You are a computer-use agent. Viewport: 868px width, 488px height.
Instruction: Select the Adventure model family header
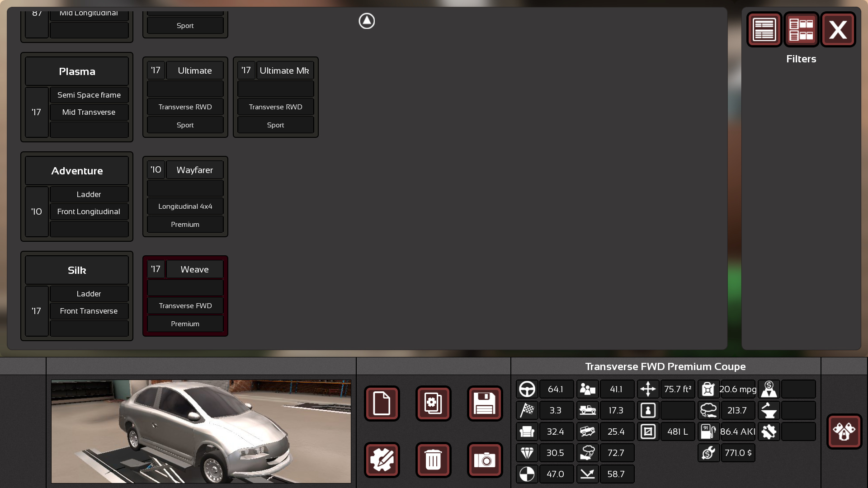click(77, 171)
